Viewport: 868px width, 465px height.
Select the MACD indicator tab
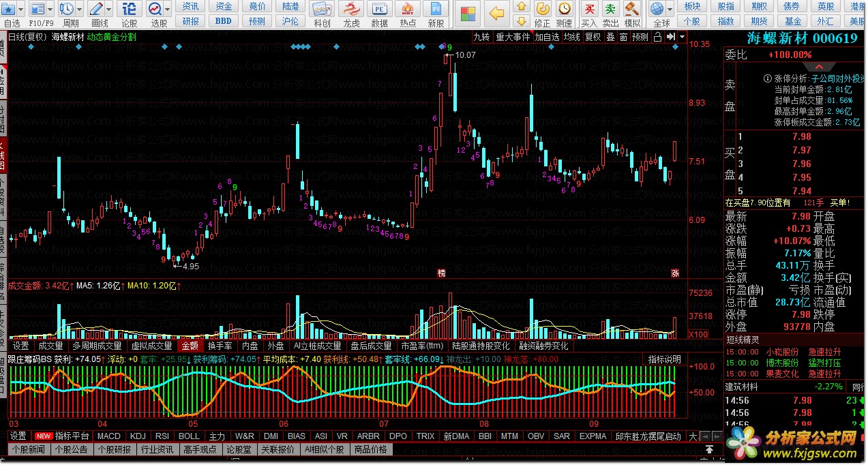(x=109, y=436)
